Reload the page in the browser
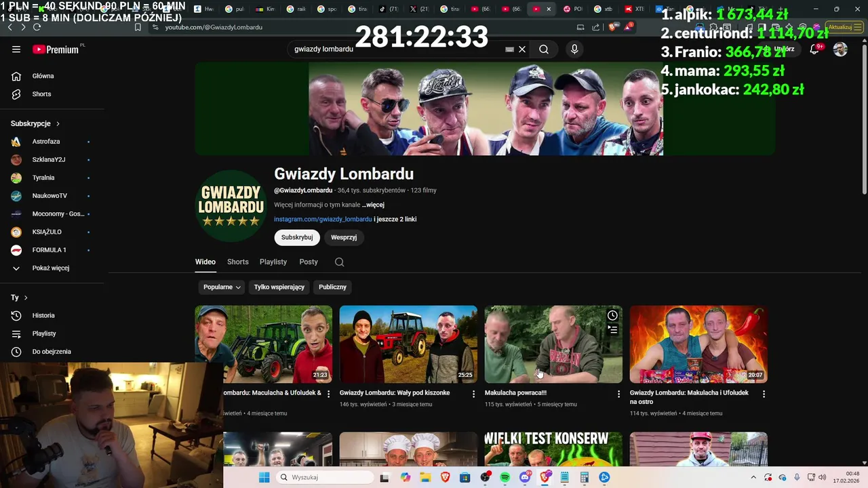 click(37, 27)
